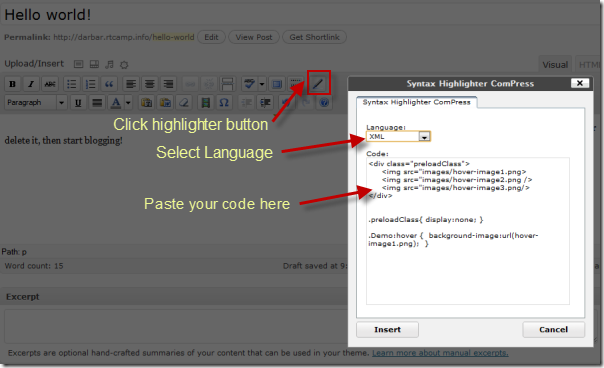
Task: Open Learn more about manual excerpts link
Action: point(440,353)
